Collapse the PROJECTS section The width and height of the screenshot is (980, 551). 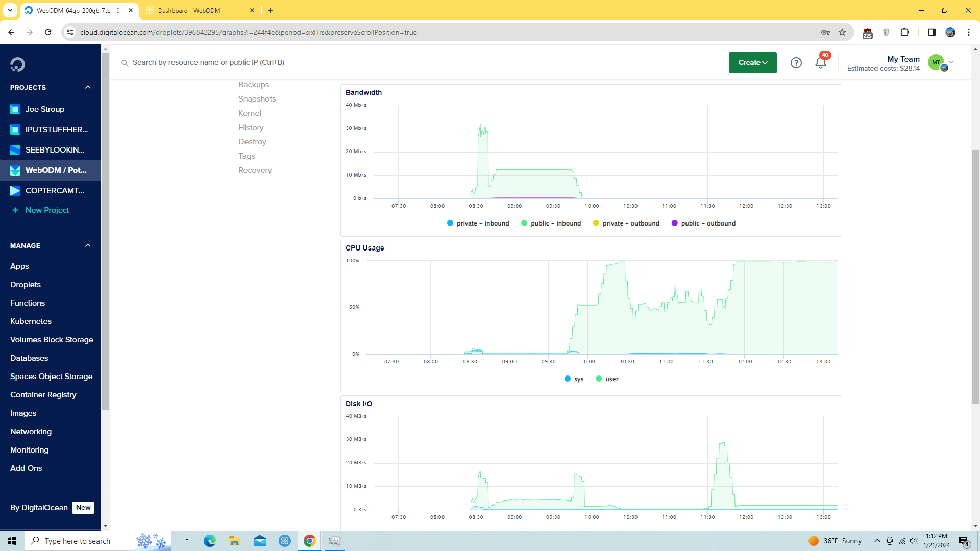point(87,87)
